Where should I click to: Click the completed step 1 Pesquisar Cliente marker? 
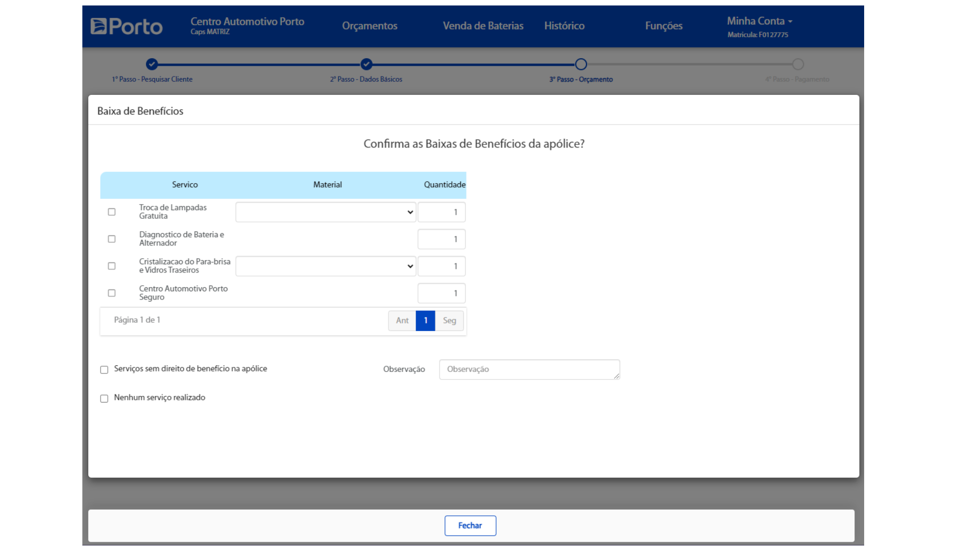coord(152,64)
